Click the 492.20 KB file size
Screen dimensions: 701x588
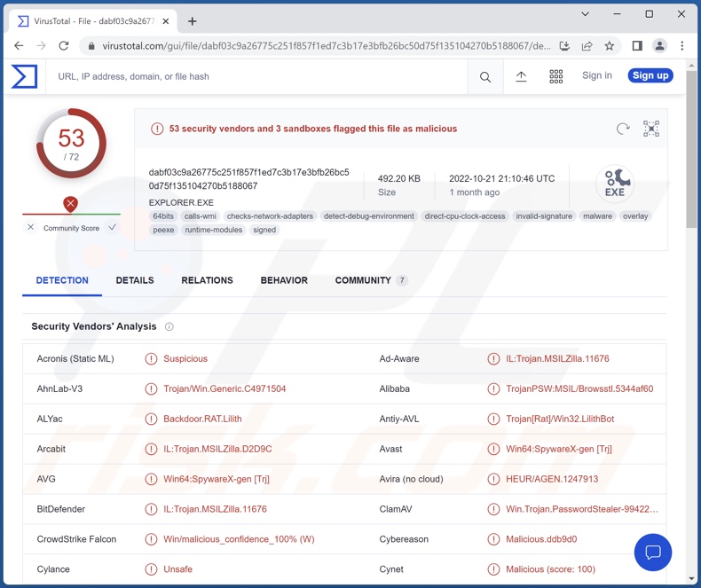pos(398,179)
